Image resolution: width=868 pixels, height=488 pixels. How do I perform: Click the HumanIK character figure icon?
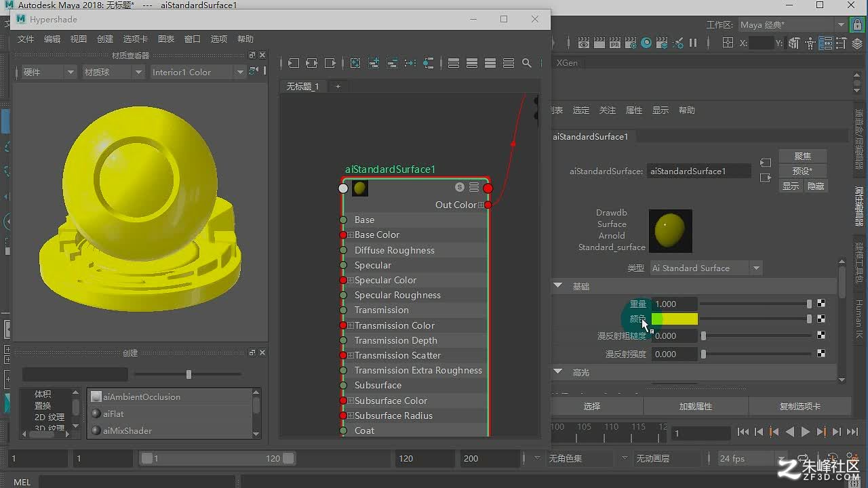click(x=809, y=43)
